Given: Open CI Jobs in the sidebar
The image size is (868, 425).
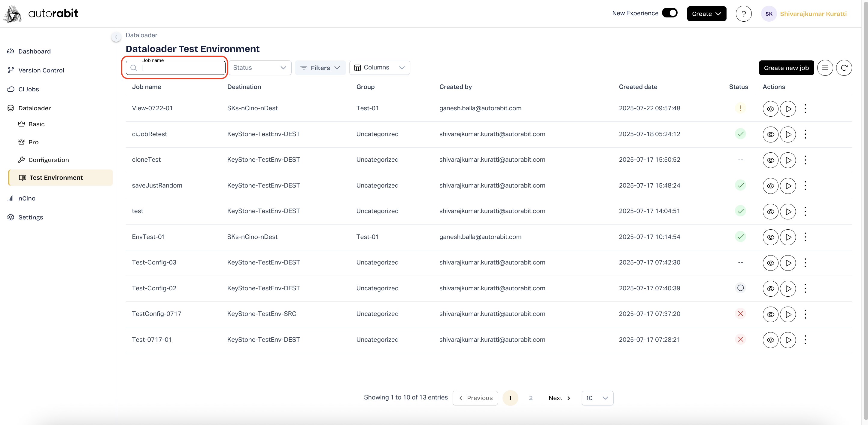Looking at the screenshot, I should pos(29,89).
